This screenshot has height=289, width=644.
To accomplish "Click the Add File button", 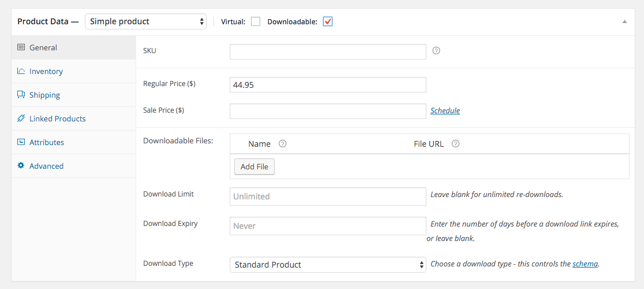I will click(x=254, y=166).
